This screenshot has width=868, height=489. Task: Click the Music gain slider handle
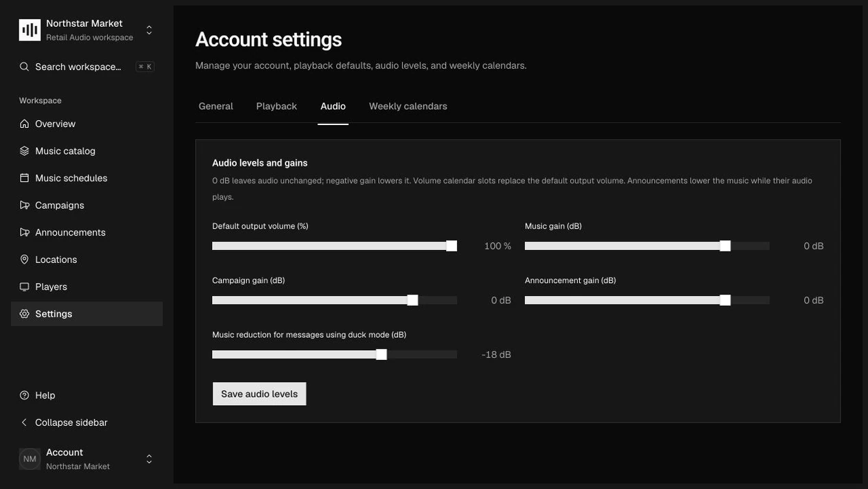pyautogui.click(x=725, y=246)
